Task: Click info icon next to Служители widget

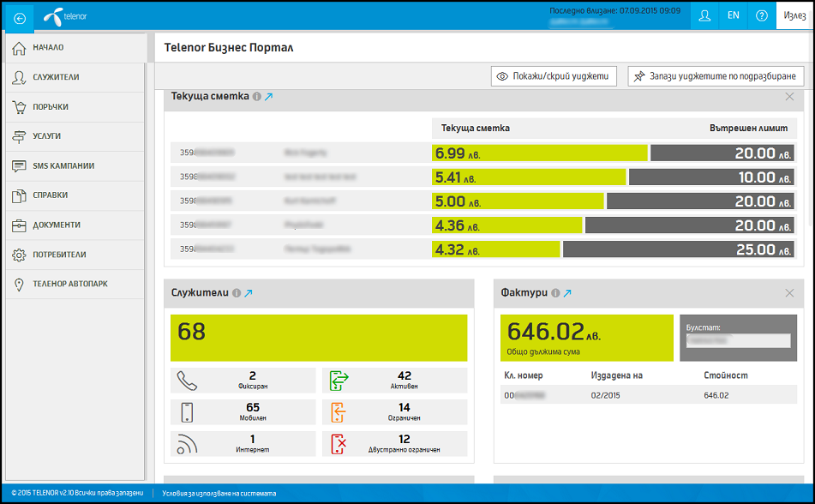Action: tap(237, 293)
